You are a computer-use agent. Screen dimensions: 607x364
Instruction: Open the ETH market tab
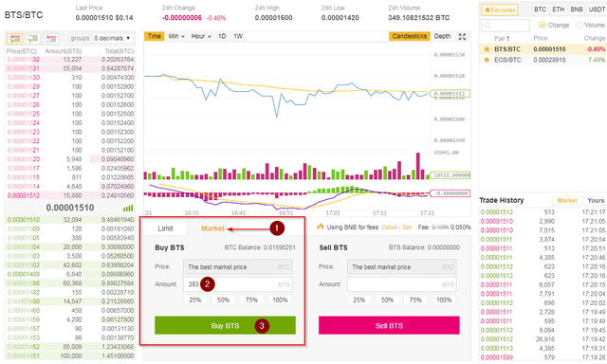559,9
